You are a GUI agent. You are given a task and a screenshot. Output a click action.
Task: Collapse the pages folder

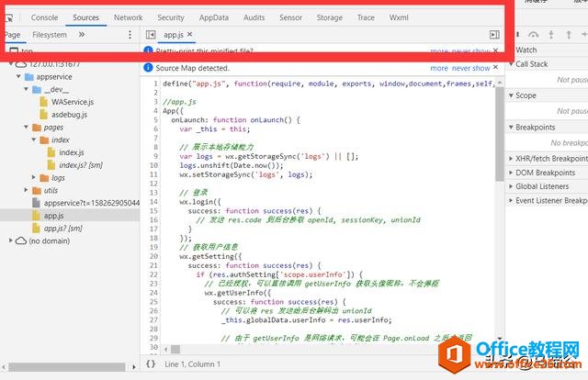coord(26,127)
